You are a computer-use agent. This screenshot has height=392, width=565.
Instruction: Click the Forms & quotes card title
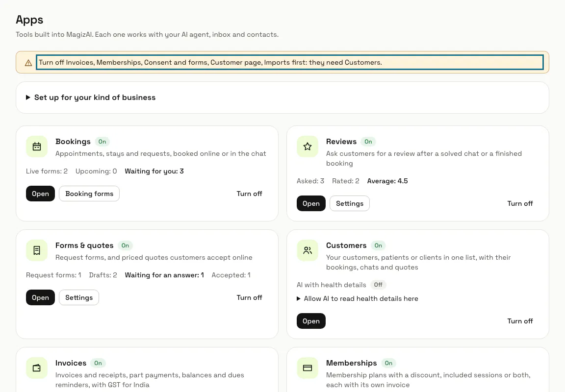[84, 245]
